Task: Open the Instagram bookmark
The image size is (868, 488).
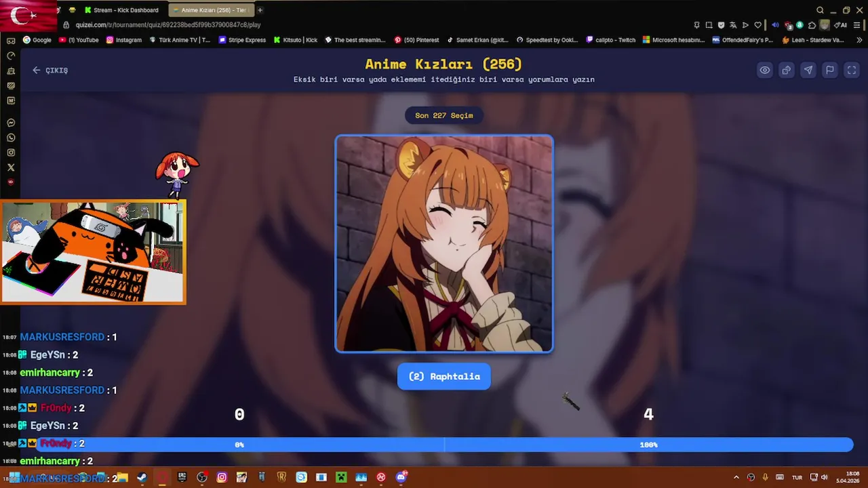Action: click(x=124, y=40)
